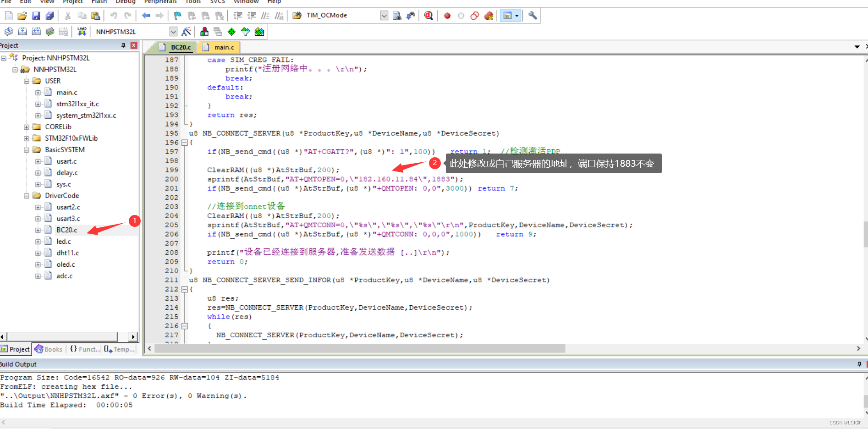Screen dimensions: 868x429
Task: Select usart2.c in the project tree
Action: tap(68, 207)
